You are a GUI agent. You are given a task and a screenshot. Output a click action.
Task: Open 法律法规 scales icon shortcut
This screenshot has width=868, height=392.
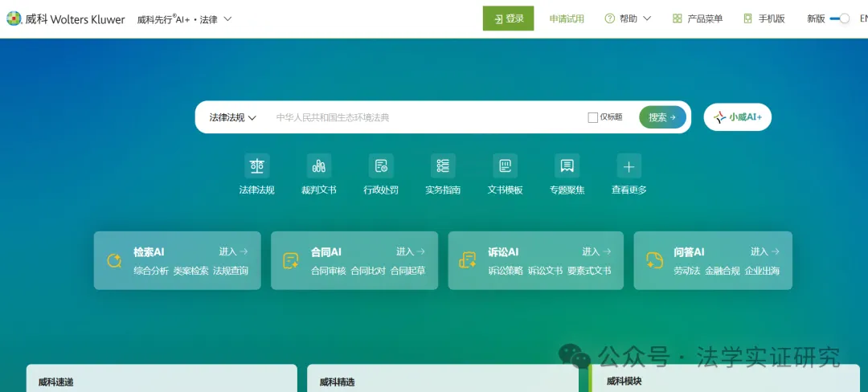[257, 165]
